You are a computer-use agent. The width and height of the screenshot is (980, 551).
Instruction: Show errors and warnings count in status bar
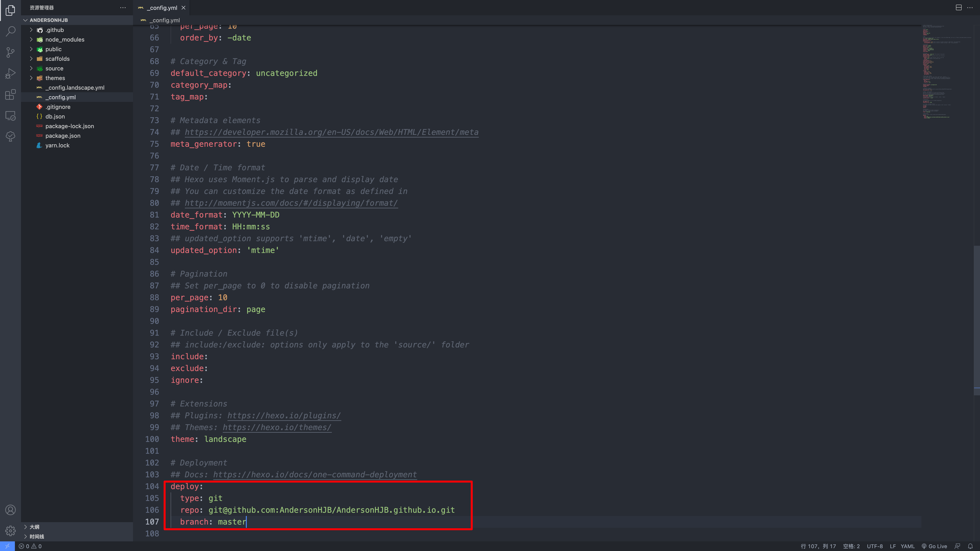[x=30, y=546]
